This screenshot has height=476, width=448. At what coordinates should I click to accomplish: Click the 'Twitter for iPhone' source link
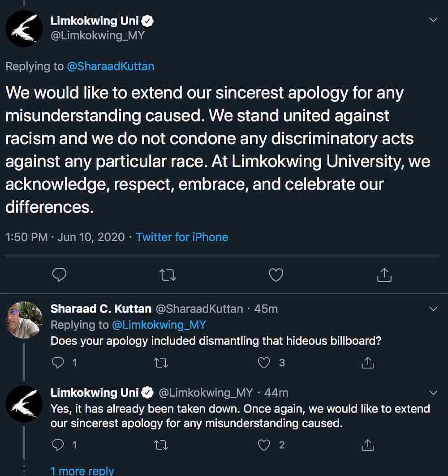pos(182,237)
